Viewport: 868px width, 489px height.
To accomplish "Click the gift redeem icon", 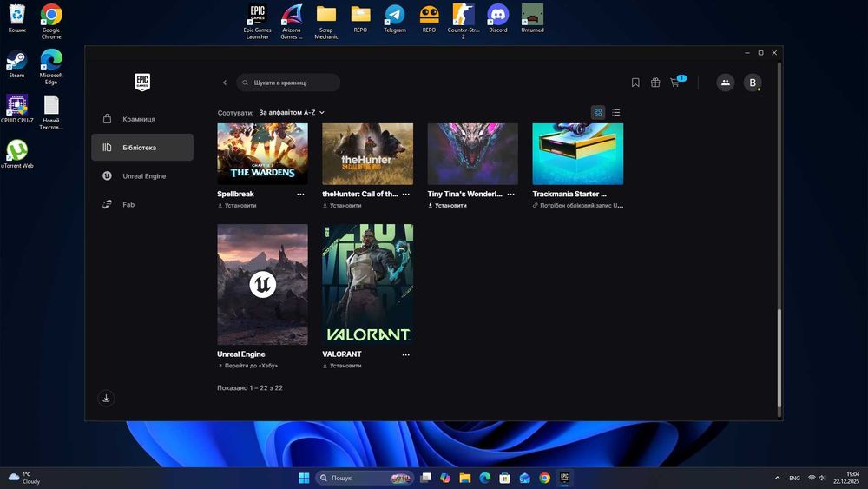I will pyautogui.click(x=655, y=83).
